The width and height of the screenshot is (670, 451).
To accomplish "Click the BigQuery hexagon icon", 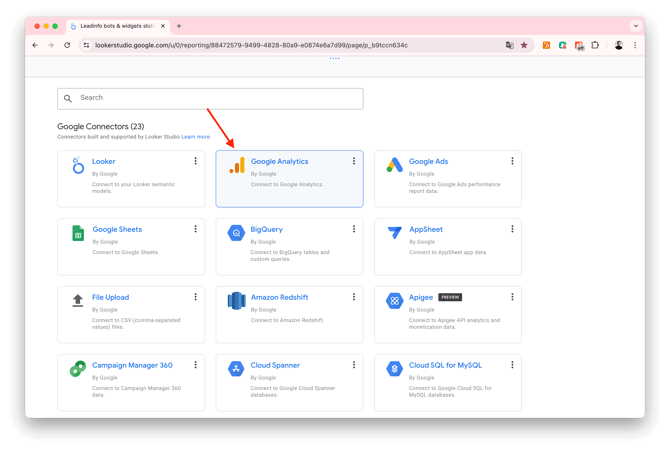I will click(x=236, y=233).
